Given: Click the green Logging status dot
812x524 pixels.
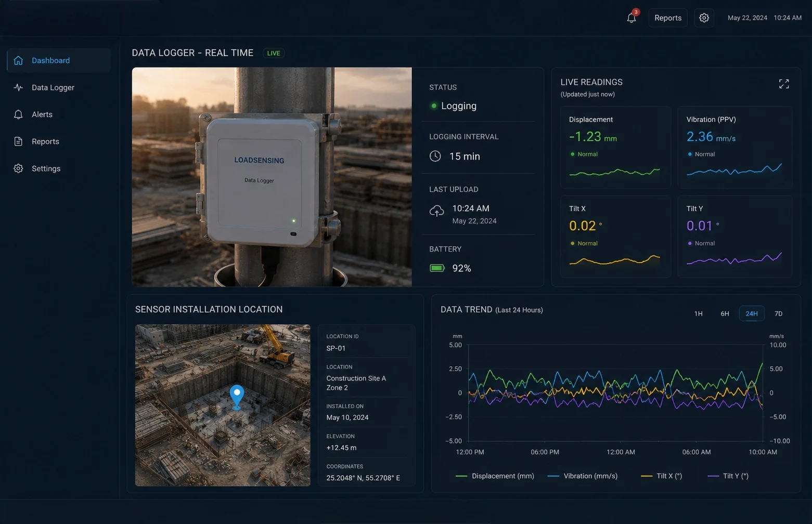Looking at the screenshot, I should coord(433,106).
